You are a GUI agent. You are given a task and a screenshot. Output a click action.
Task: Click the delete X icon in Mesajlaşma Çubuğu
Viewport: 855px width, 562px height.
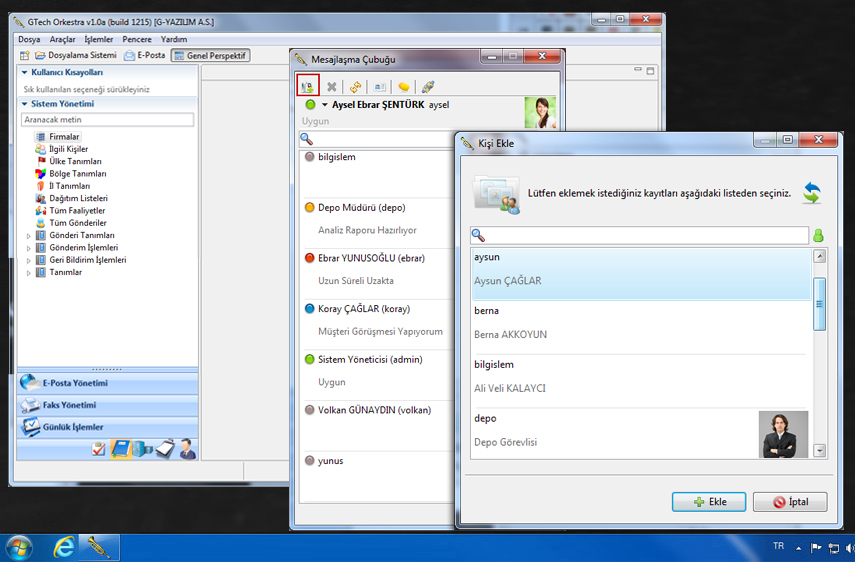click(x=332, y=87)
